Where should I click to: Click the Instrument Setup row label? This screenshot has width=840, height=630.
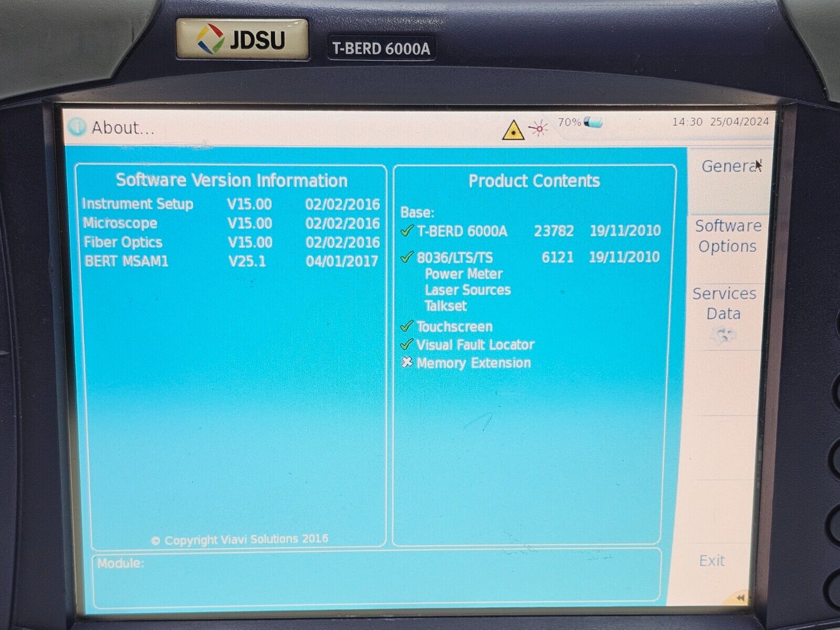pos(138,204)
